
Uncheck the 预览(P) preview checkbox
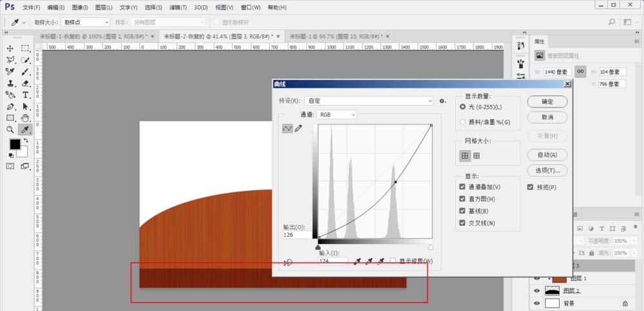(531, 187)
